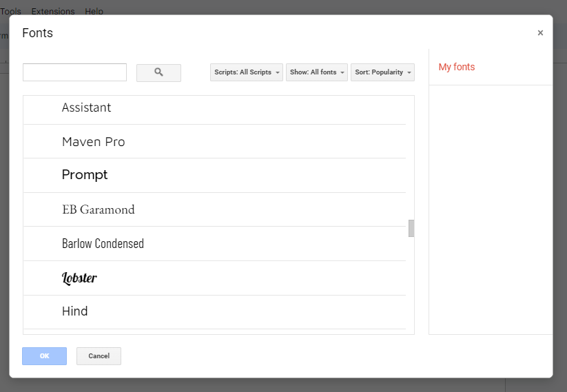Select the Assistant font

click(86, 108)
